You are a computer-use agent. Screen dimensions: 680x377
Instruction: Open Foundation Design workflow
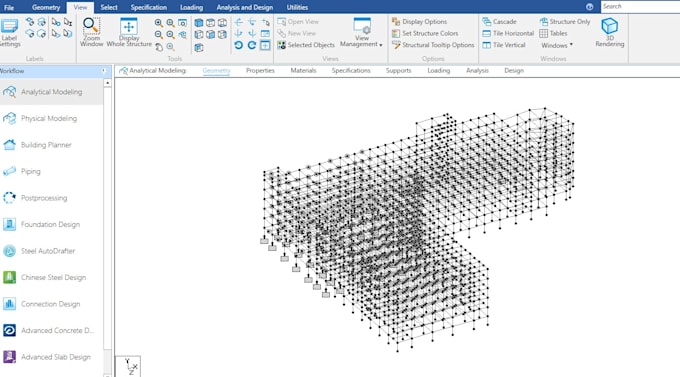(52, 224)
